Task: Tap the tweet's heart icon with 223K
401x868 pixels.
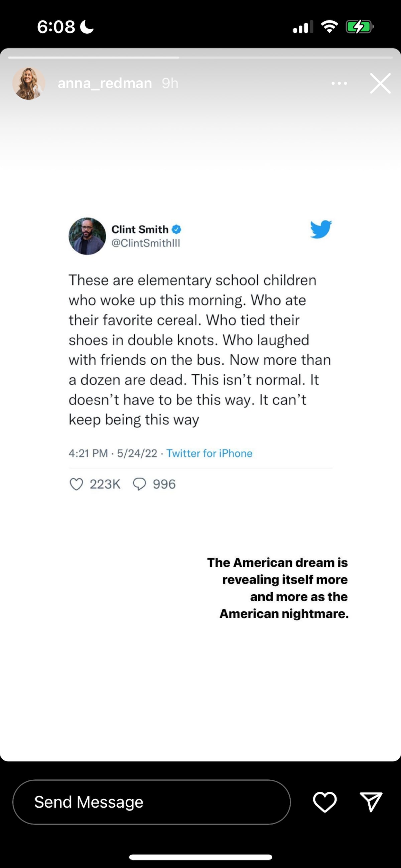Action: pos(77,484)
